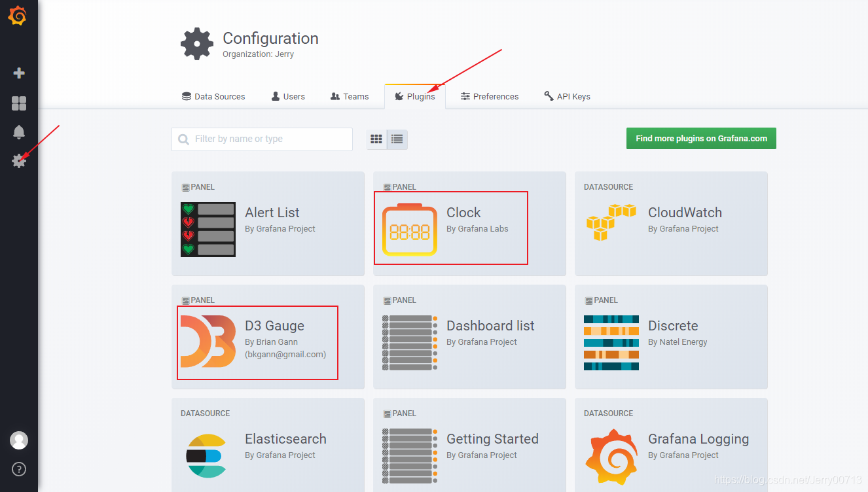Screen dimensions: 868x492
Task: Open the Grafana Logging plugin title
Action: (698, 439)
